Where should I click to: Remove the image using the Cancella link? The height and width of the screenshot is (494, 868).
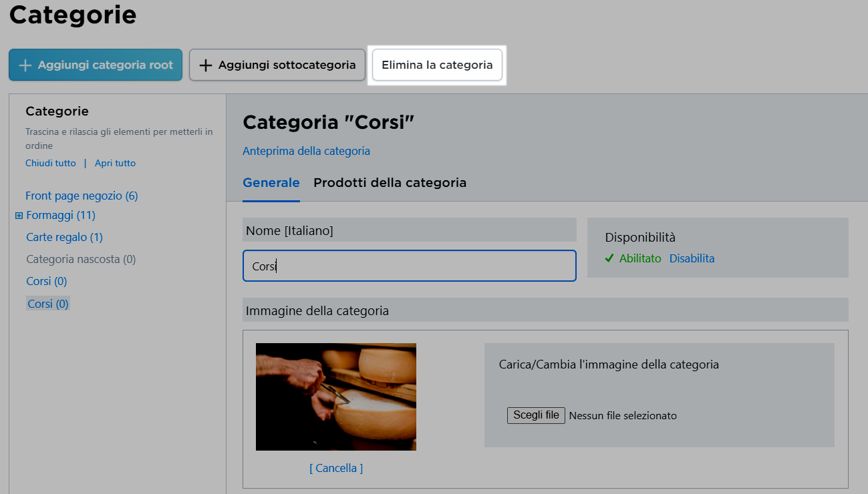336,468
